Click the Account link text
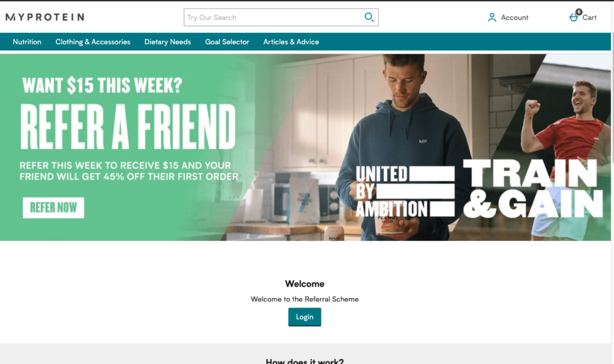614x364 pixels. pos(514,17)
